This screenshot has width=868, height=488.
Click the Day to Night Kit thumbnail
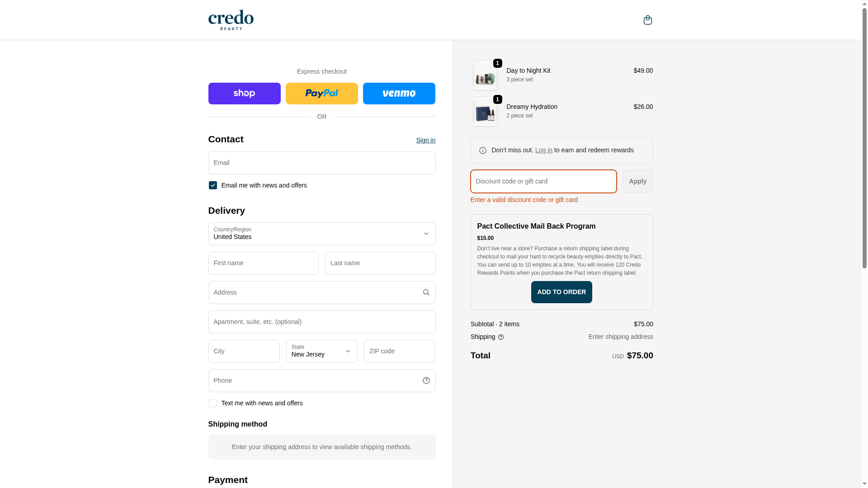tap(485, 75)
